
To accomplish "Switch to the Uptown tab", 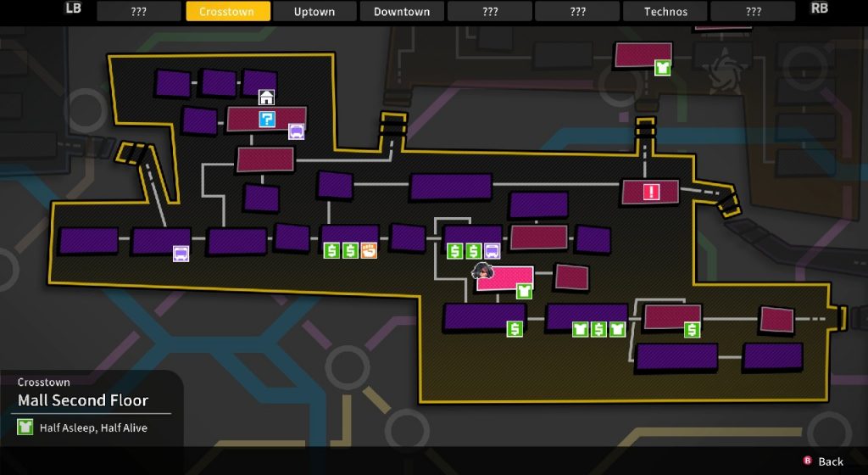I will (x=314, y=12).
